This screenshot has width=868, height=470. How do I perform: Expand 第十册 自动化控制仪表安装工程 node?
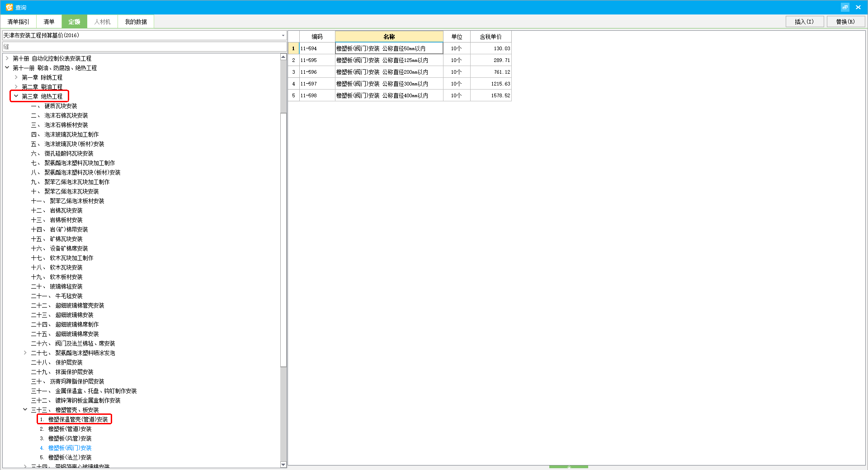[x=7, y=58]
